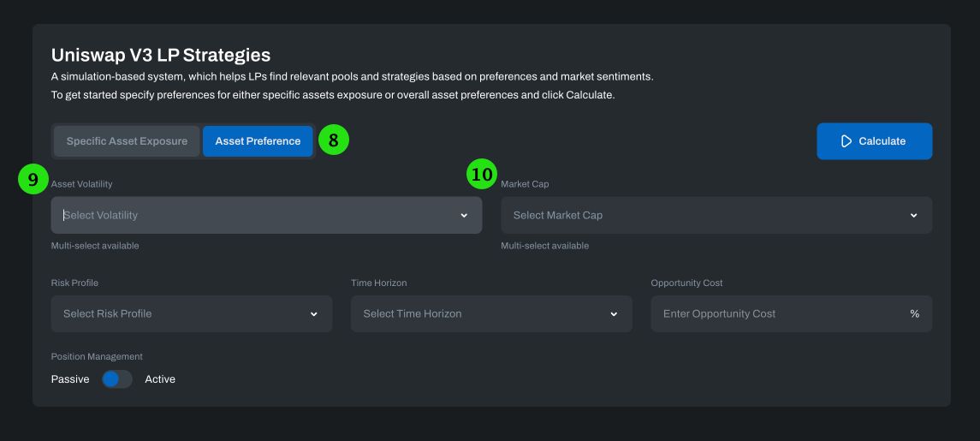Click the Calculate button
The width and height of the screenshot is (980, 441).
point(875,141)
